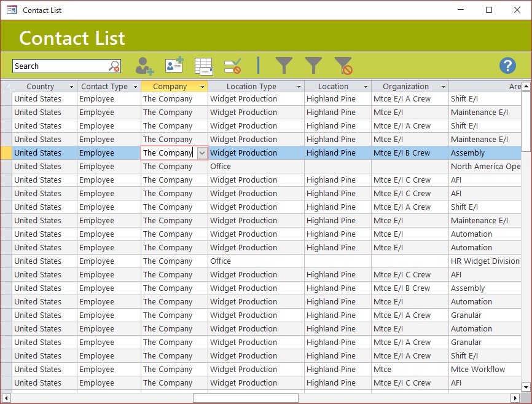Image resolution: width=532 pixels, height=404 pixels.
Task: Click the horizontal scrollbar thumb
Action: (x=246, y=398)
